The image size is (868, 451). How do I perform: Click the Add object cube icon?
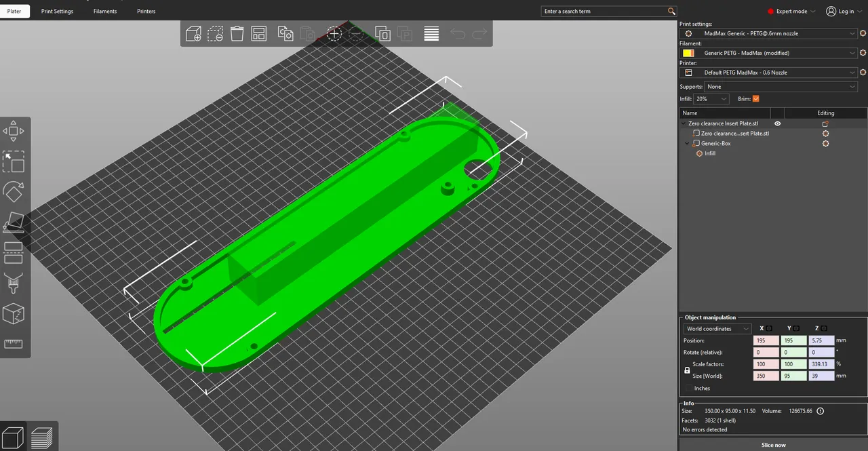coord(193,34)
